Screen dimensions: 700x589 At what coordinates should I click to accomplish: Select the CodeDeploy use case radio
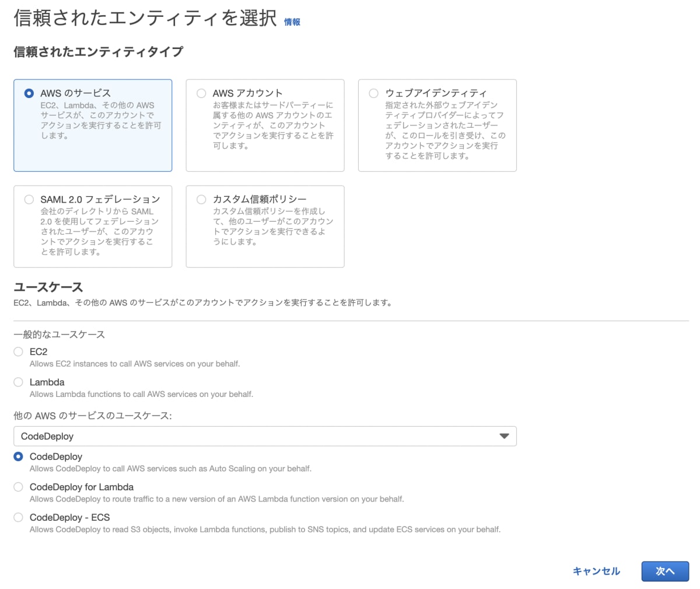pos(18,456)
